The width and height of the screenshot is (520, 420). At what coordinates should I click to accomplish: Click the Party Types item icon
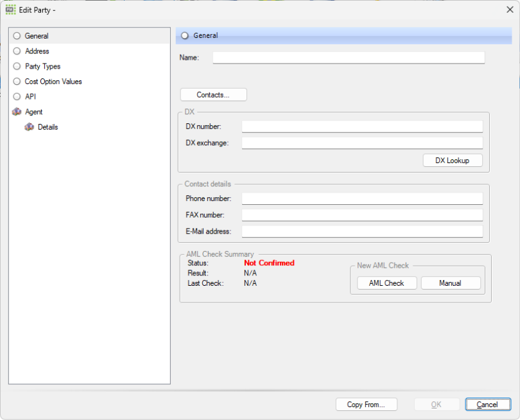[16, 66]
